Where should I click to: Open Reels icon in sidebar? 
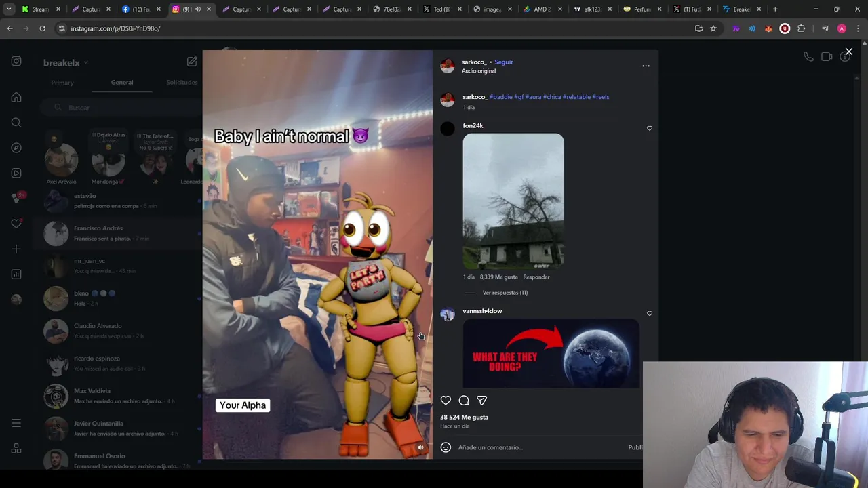(x=16, y=173)
